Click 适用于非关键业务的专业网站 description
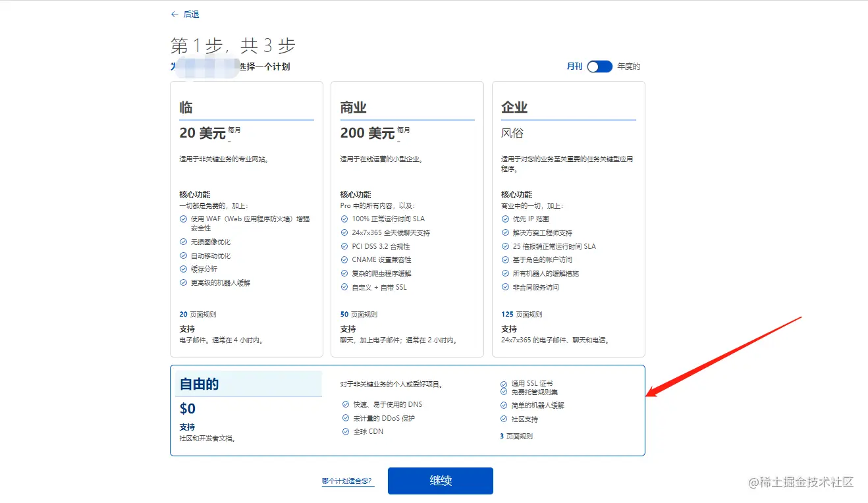The image size is (868, 503). 224,159
